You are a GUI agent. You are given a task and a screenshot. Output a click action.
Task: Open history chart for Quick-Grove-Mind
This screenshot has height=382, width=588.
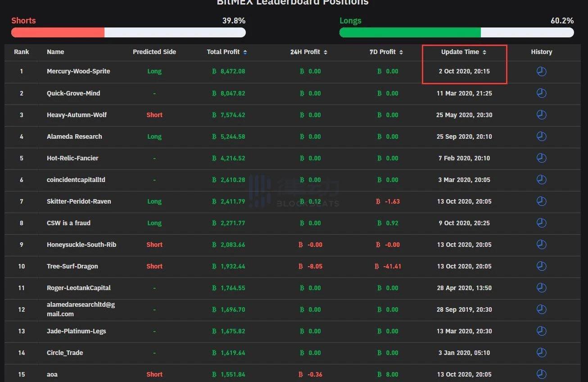pyautogui.click(x=541, y=93)
